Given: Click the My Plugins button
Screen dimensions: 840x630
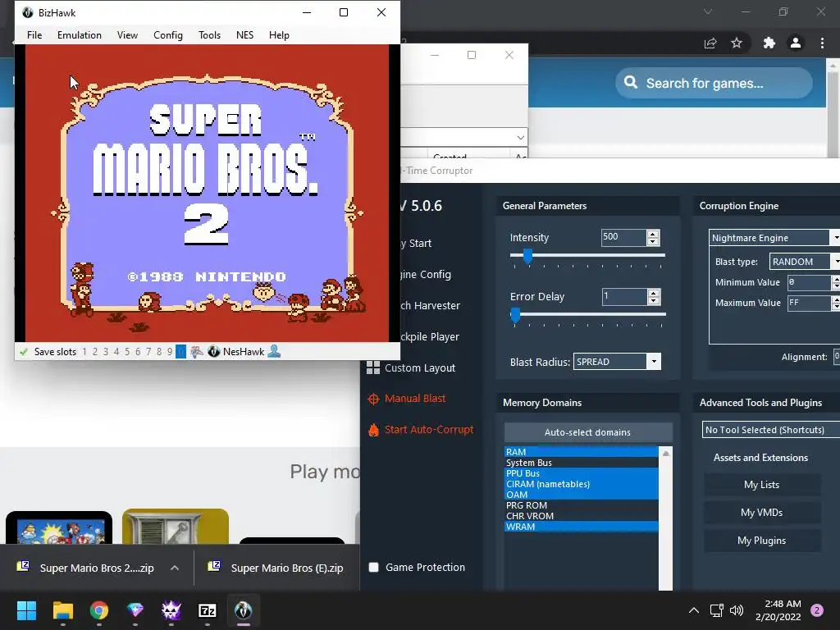Looking at the screenshot, I should tap(762, 541).
